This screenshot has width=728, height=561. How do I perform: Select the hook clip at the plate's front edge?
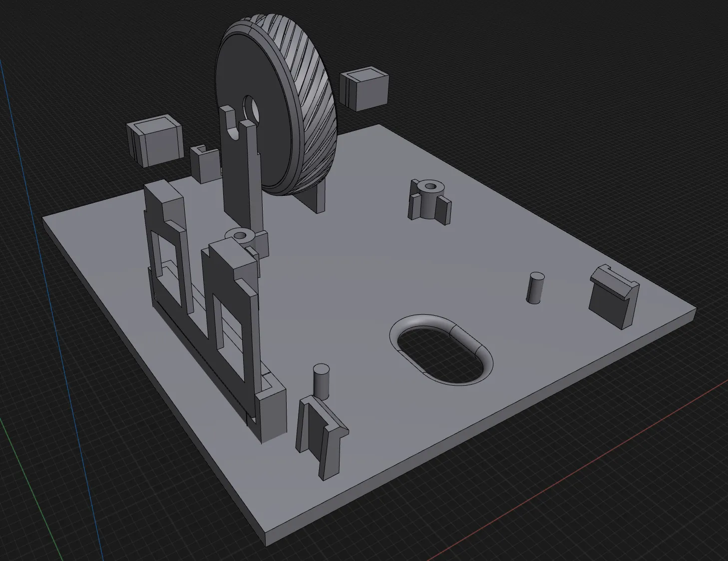[x=322, y=435]
